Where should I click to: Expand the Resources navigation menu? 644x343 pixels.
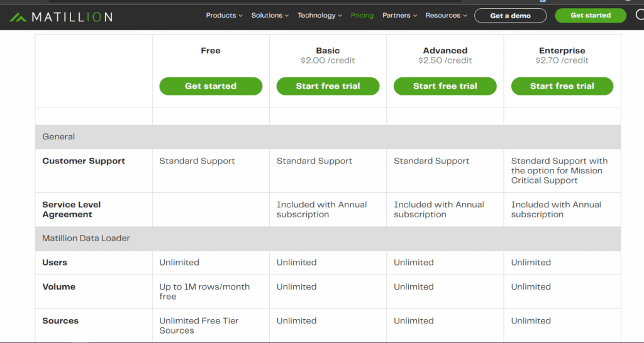coord(446,16)
